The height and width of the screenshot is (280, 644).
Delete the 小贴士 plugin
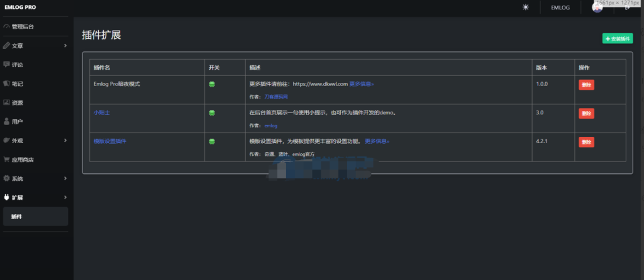pos(586,114)
